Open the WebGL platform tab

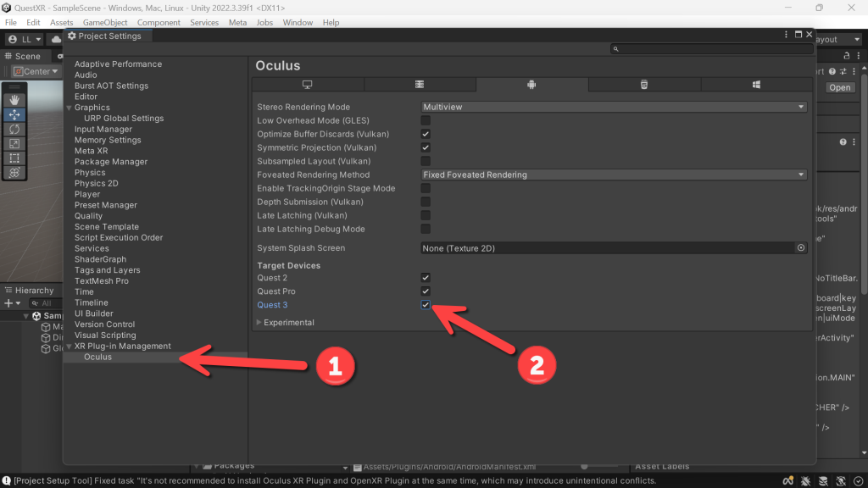click(x=644, y=85)
